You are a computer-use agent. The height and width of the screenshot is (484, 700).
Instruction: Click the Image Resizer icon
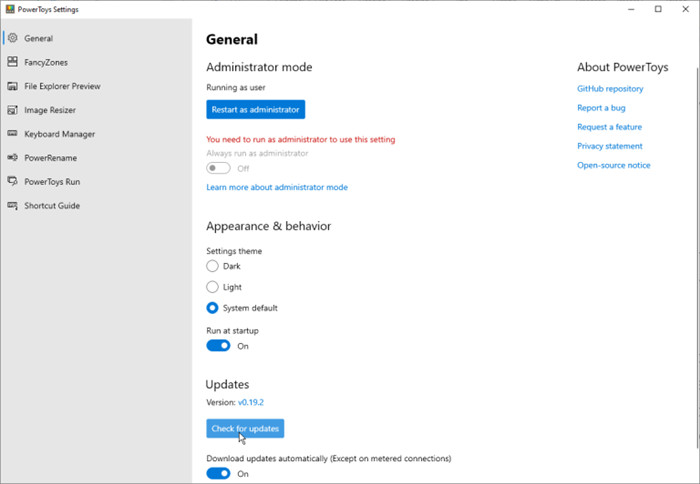click(12, 110)
